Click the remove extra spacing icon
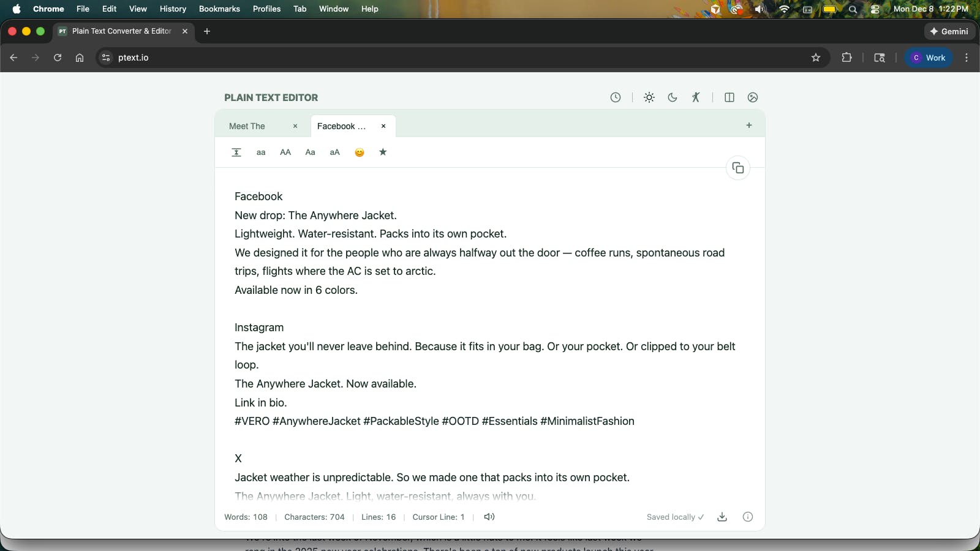980x551 pixels. pyautogui.click(x=236, y=152)
